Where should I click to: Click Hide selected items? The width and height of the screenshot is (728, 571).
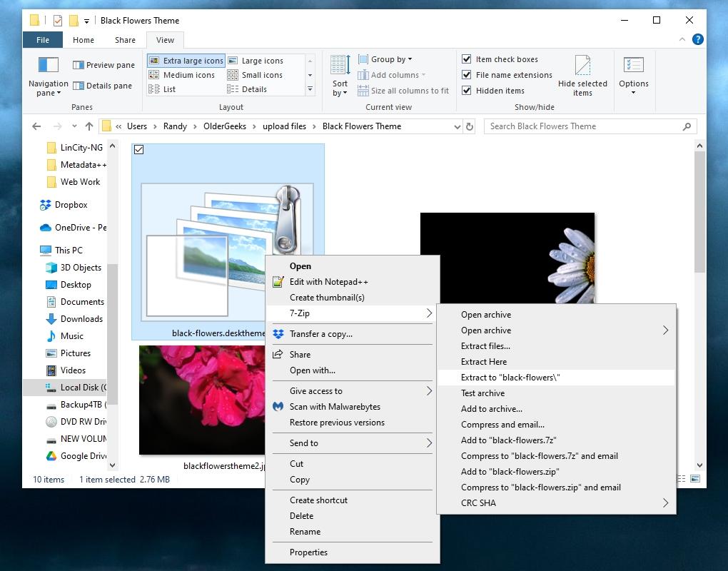pyautogui.click(x=583, y=74)
